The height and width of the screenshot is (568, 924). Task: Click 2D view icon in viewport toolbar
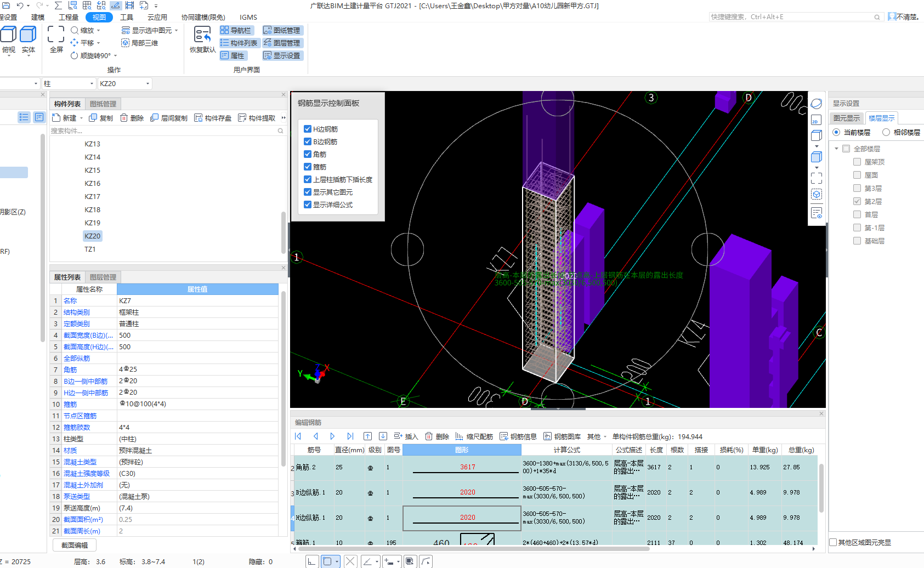tap(817, 120)
